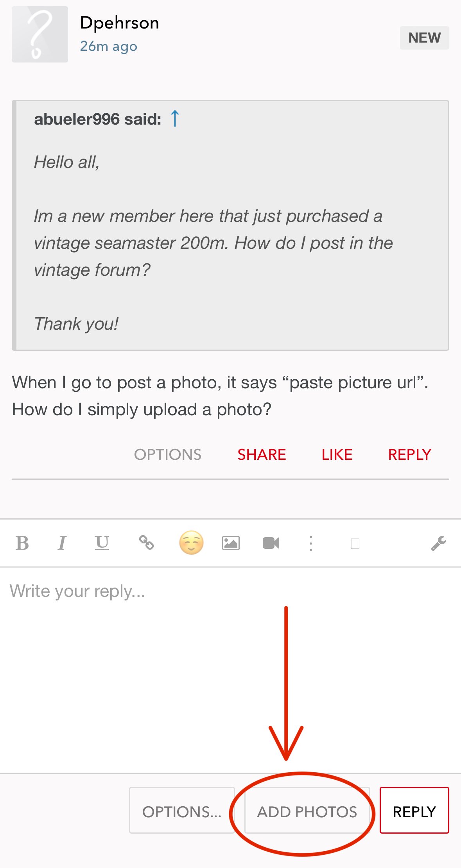Jump to original post via blue arrow
The height and width of the screenshot is (868, 461).
175,118
